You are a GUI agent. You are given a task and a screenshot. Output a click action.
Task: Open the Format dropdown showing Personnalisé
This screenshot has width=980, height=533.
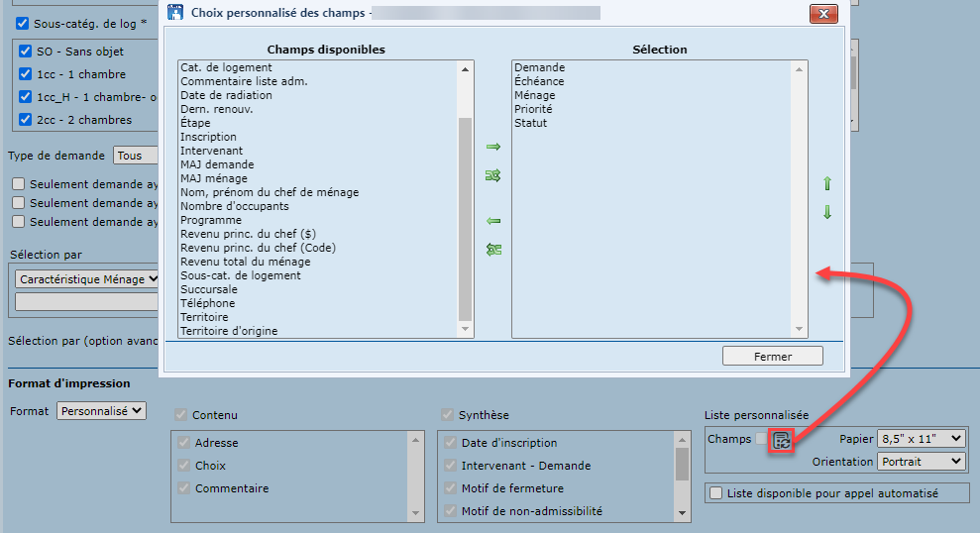(101, 410)
